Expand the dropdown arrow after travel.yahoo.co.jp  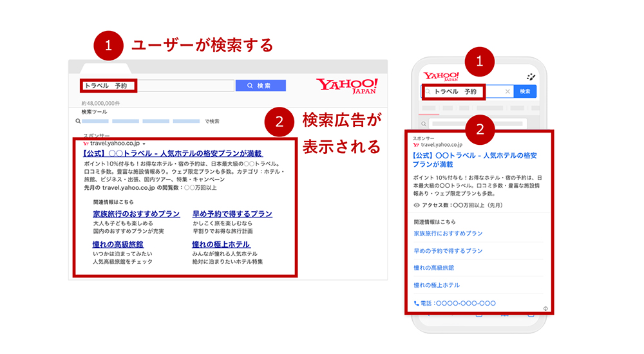pyautogui.click(x=144, y=144)
